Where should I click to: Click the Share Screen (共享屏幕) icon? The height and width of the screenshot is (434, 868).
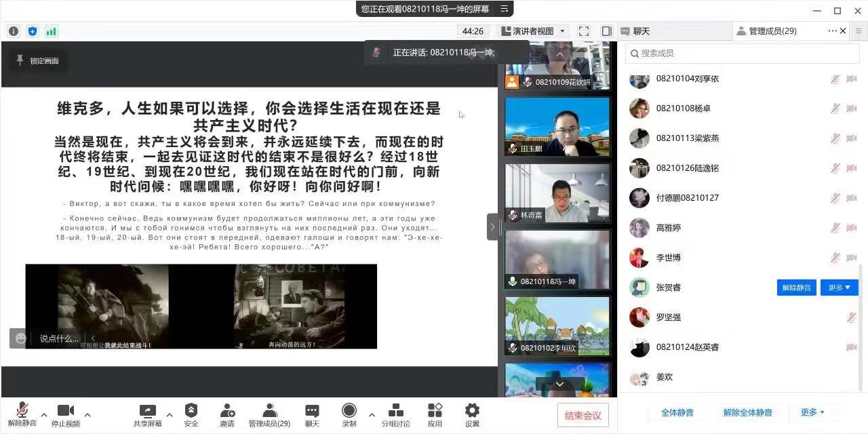147,411
